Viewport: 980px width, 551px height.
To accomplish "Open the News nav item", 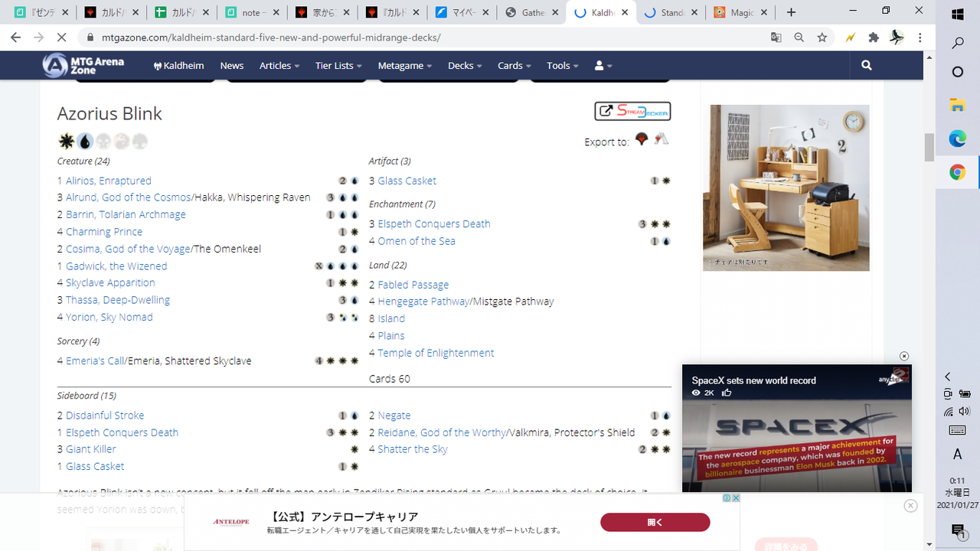I will click(x=232, y=66).
